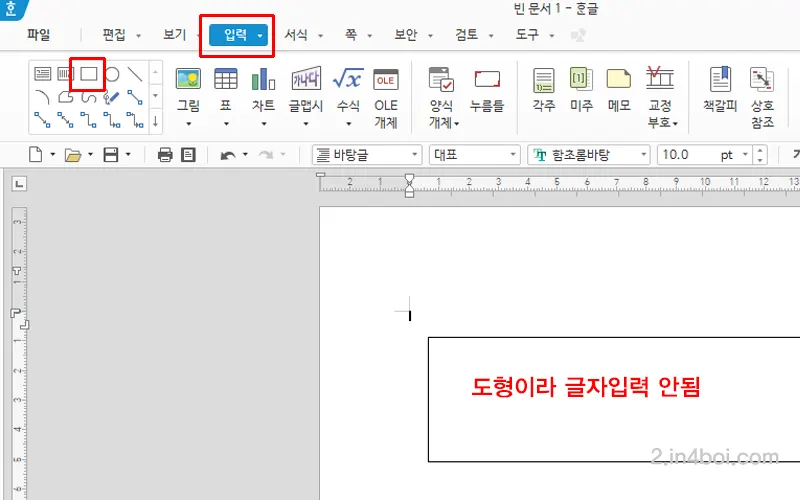
Task: Click the 수식 equation icon
Action: pyautogui.click(x=348, y=79)
